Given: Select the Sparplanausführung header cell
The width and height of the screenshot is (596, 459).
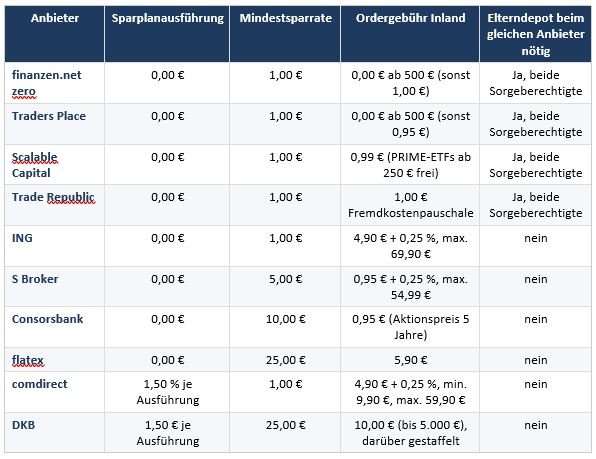Looking at the screenshot, I should point(167,34).
